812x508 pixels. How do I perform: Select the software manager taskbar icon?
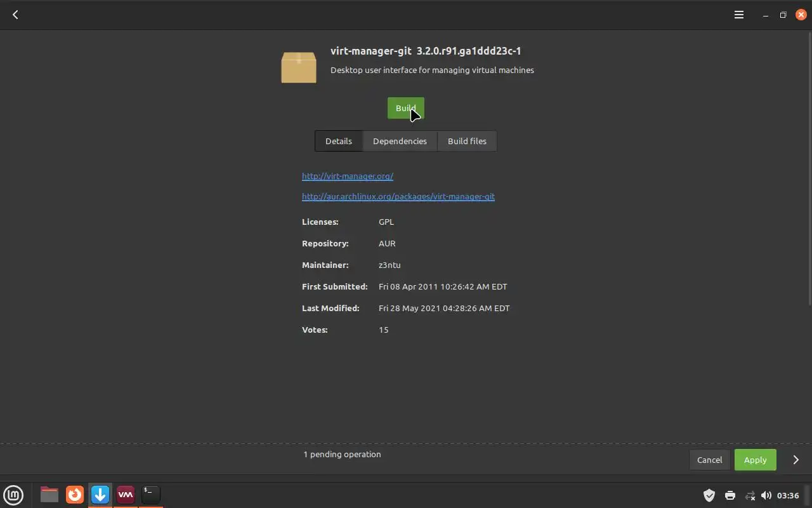click(100, 494)
